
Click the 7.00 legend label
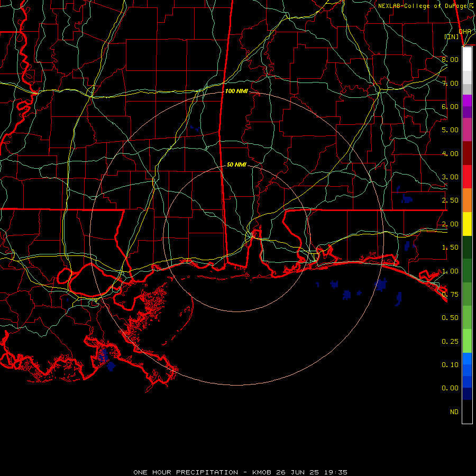click(x=450, y=83)
